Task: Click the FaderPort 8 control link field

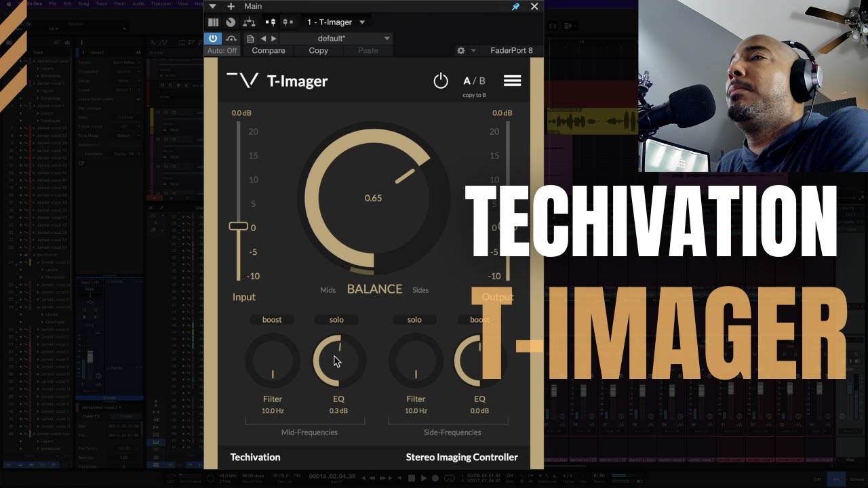Action: 512,51
